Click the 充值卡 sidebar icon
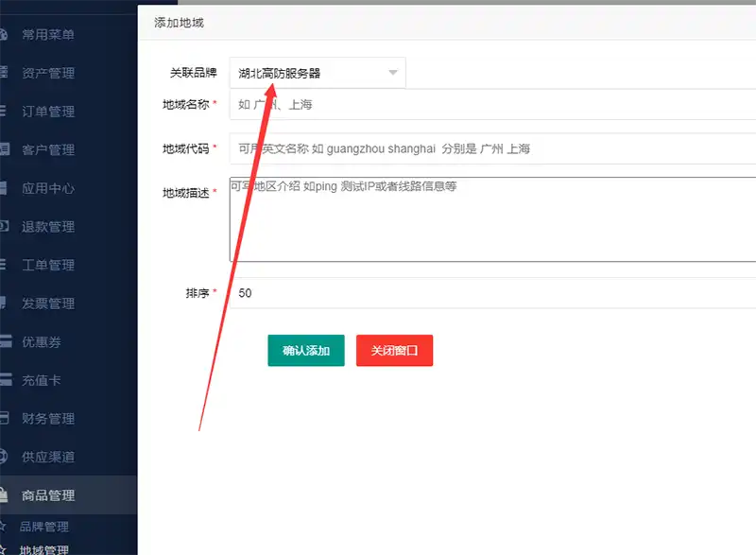756x555 pixels. click(4, 380)
